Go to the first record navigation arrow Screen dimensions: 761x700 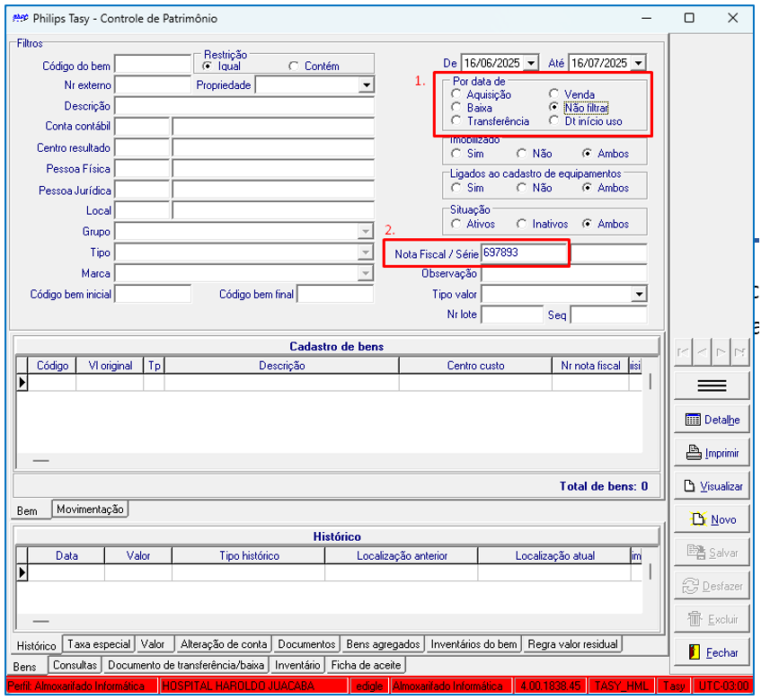click(x=684, y=351)
